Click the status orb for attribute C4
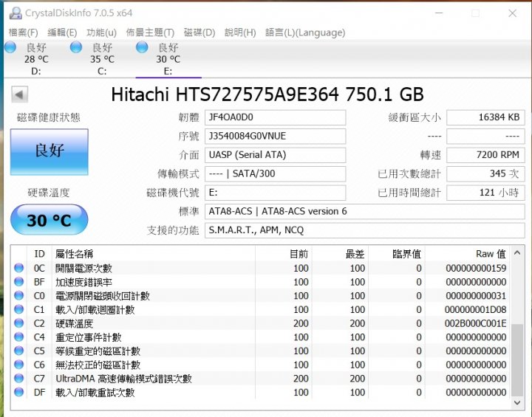 pos(19,337)
